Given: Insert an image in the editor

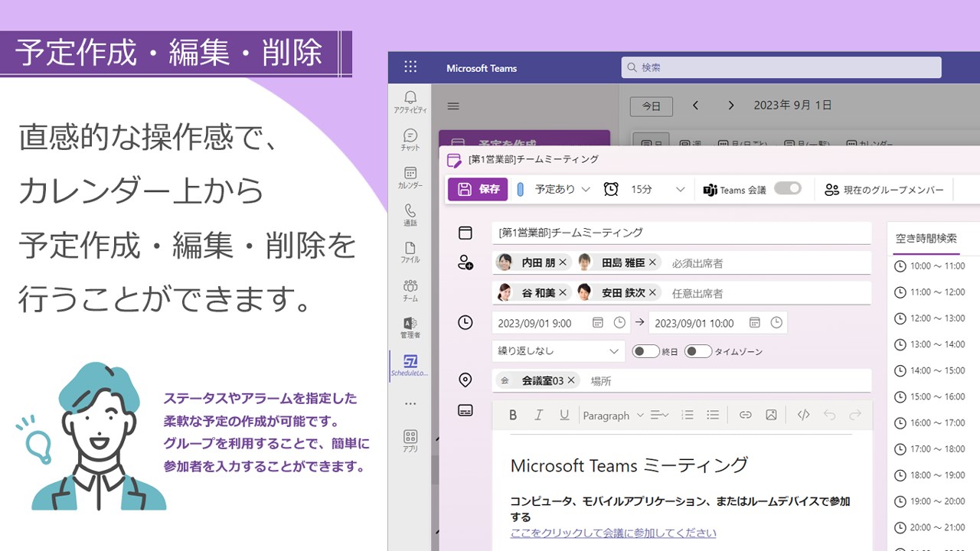Looking at the screenshot, I should 771,415.
